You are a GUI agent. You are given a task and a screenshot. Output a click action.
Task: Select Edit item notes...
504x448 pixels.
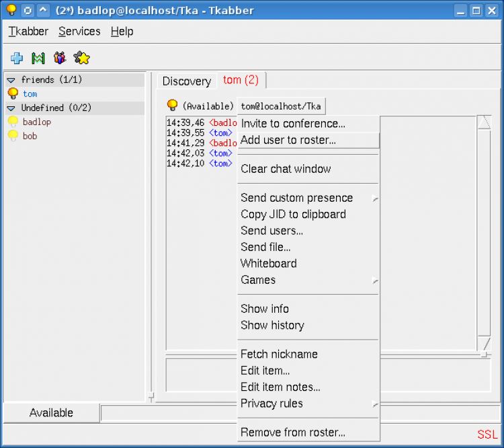point(308,387)
